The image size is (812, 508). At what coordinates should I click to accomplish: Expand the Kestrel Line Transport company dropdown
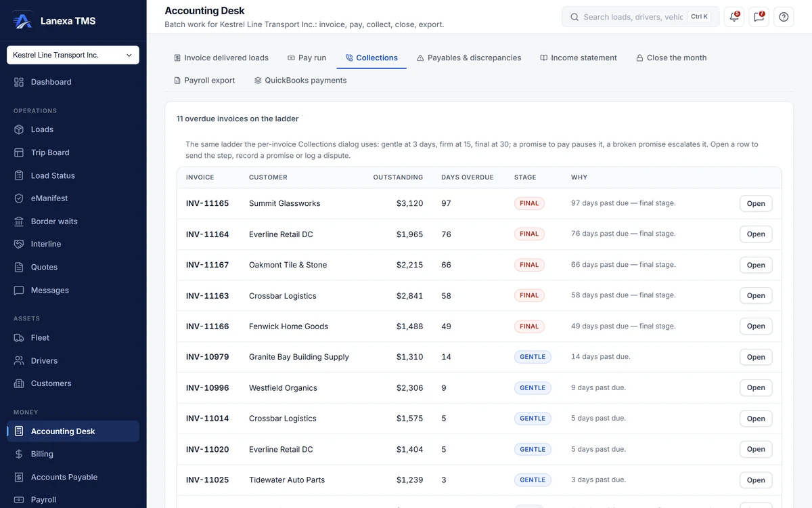coord(73,55)
